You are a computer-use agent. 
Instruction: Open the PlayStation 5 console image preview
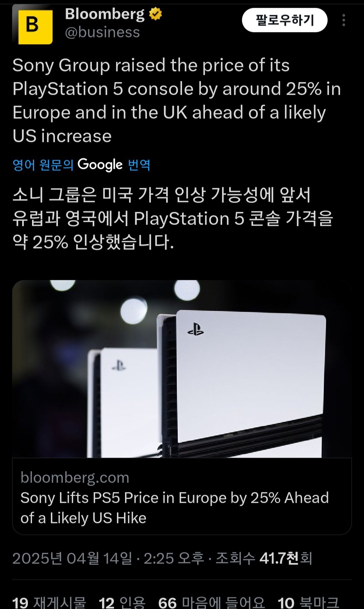point(182,369)
